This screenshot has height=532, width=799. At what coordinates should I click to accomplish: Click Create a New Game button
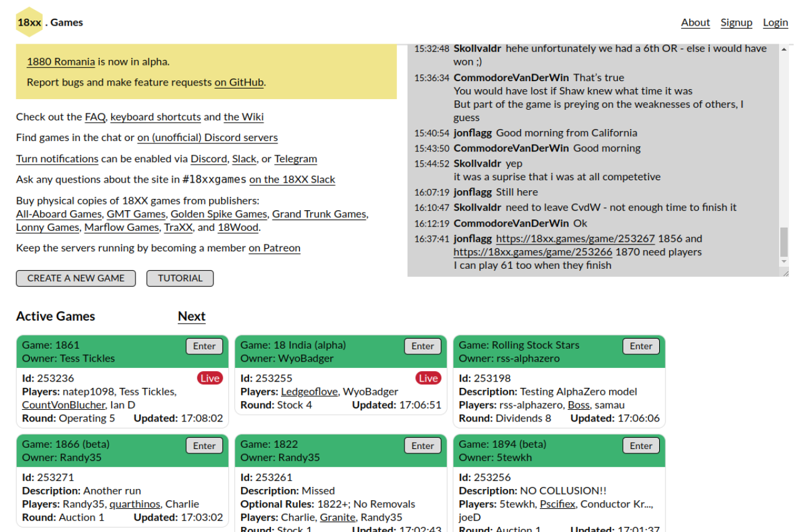coord(76,278)
